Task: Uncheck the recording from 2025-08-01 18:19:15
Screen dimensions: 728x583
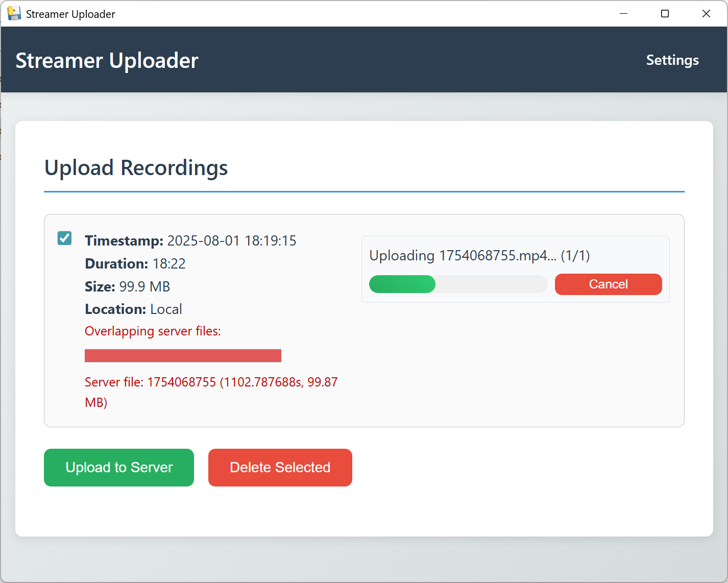Action: 64,238
